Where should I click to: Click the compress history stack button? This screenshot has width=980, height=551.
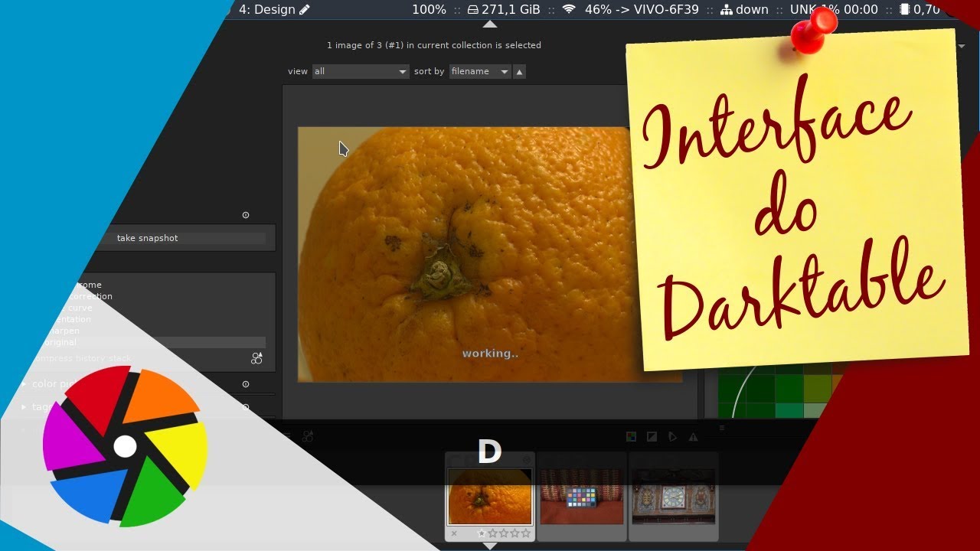point(83,358)
